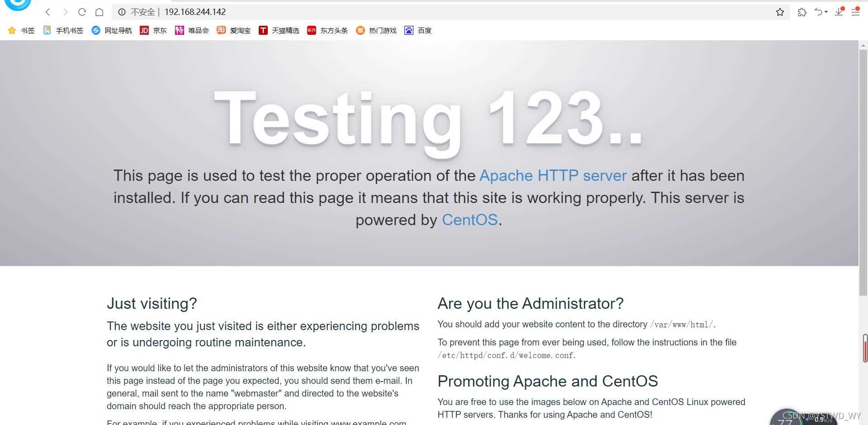
Task: Open the 网址导航 bookmark
Action: [x=112, y=30]
